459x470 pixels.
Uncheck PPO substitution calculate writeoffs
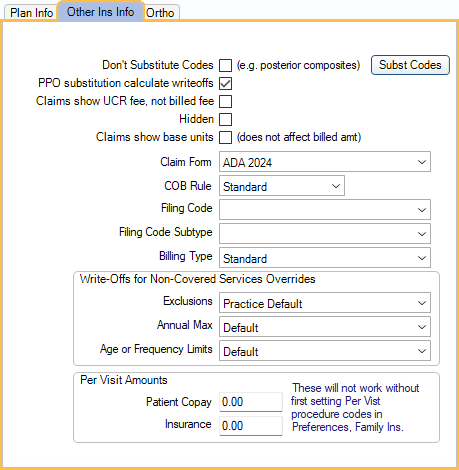[225, 83]
